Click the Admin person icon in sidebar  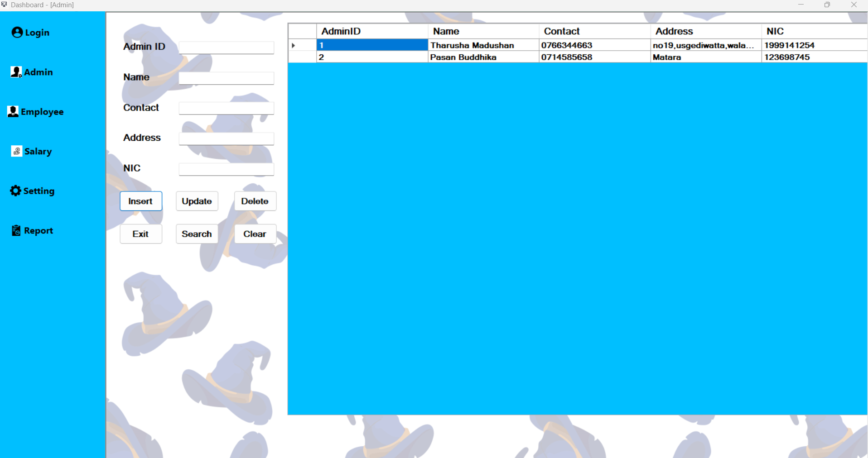[x=16, y=72]
